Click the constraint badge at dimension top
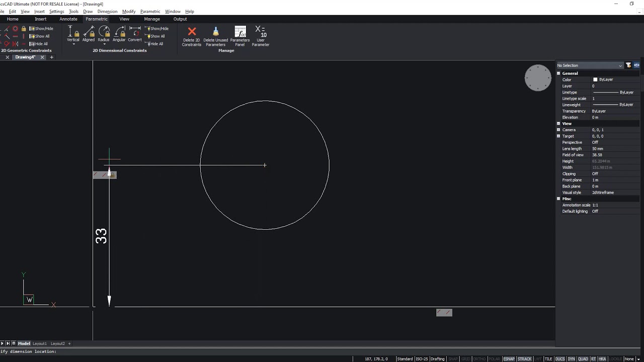The image size is (644, 362). (x=105, y=175)
